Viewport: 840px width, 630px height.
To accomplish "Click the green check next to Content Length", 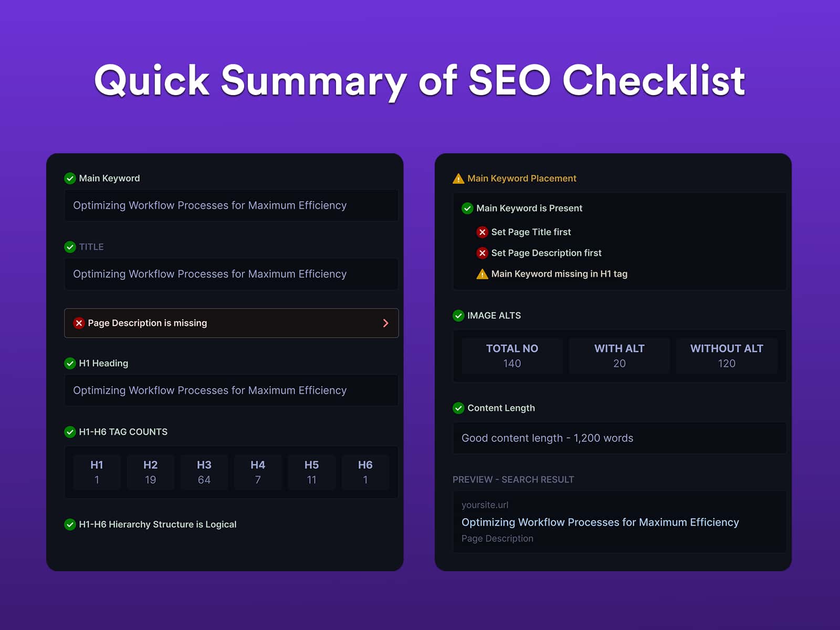I will click(458, 408).
